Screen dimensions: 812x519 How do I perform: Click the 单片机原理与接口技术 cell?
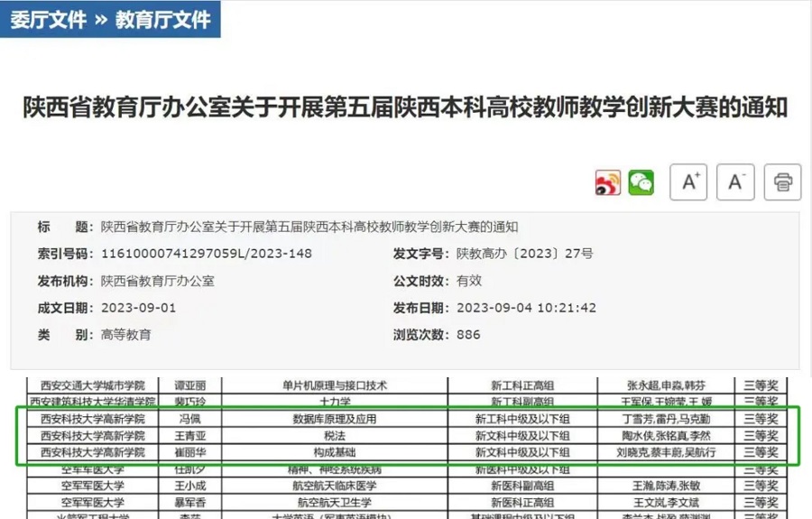334,385
